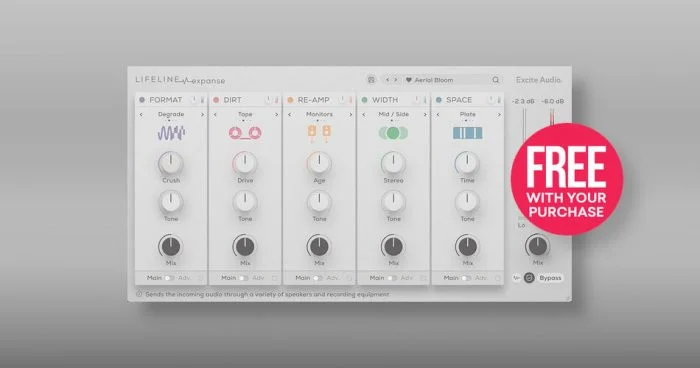
Task: Disable the FORMAT module power dot
Action: click(142, 100)
